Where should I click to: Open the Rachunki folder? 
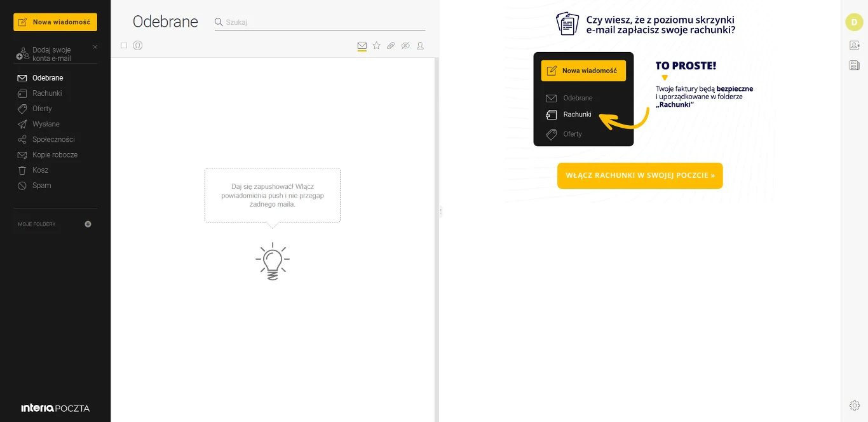tap(47, 93)
